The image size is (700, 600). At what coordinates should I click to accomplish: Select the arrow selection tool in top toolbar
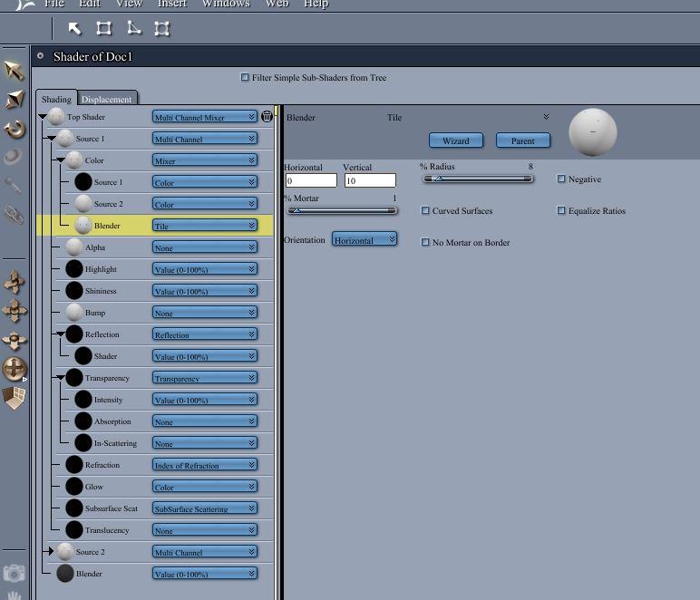click(x=74, y=29)
